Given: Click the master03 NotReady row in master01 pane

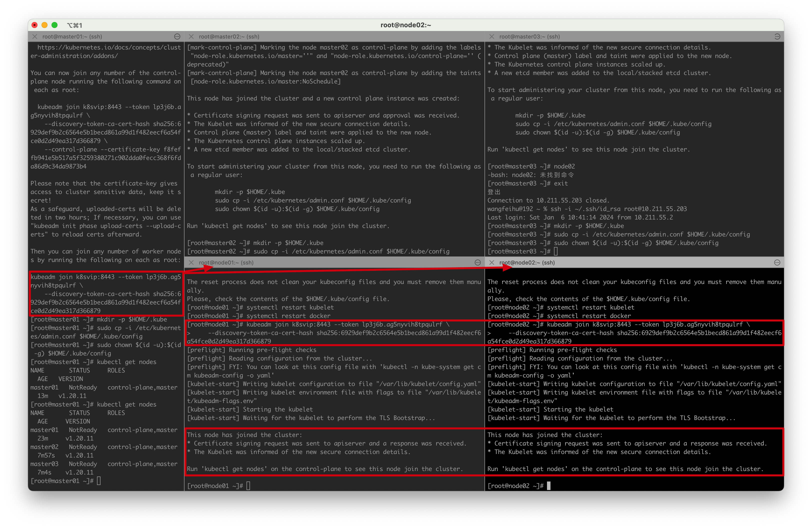Looking at the screenshot, I should click(x=104, y=468).
